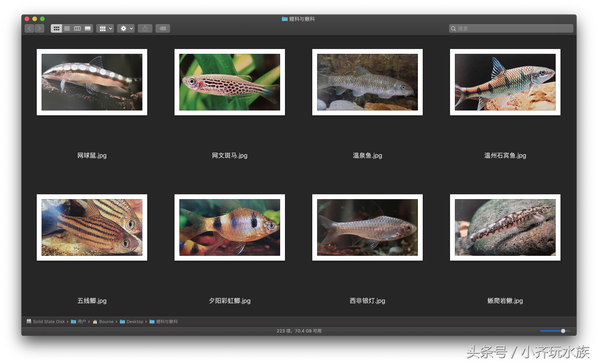Click the file name 温州石宾鱼.jpg
Viewport: 598px width, 364px height.
point(505,156)
